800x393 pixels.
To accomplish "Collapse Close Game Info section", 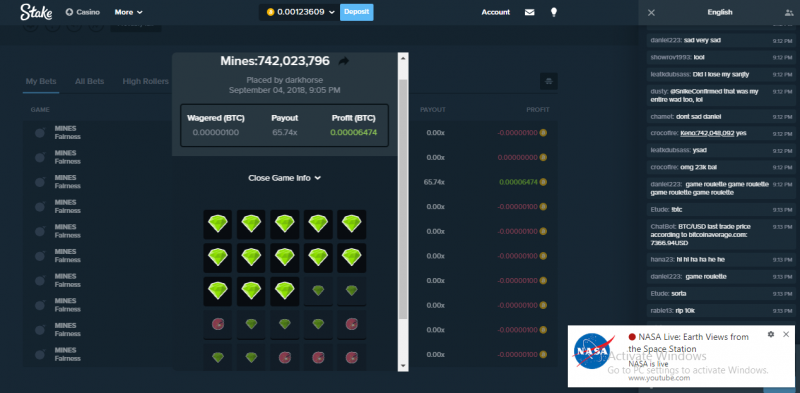I will pos(284,178).
